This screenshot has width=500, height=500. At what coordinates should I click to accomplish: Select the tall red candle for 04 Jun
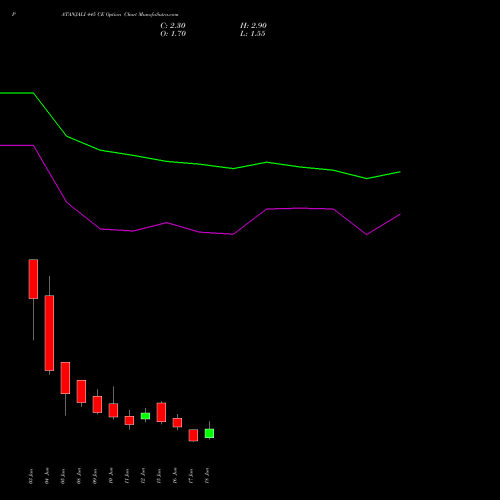(x=49, y=333)
